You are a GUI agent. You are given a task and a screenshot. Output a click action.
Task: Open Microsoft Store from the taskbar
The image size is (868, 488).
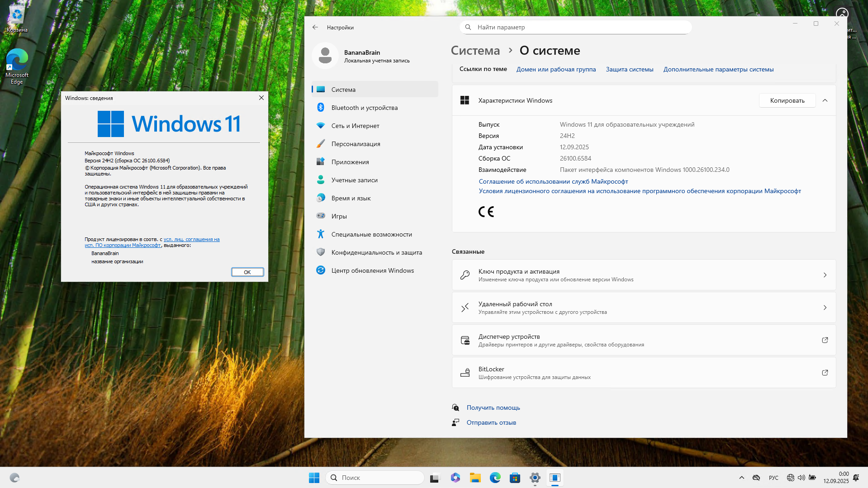(x=515, y=478)
